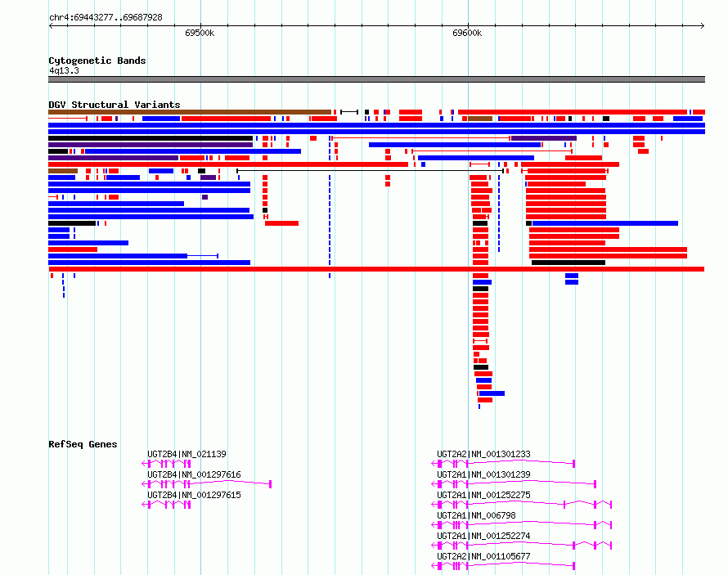Click the small blue tick at the very bottom of the stack
The width and height of the screenshot is (728, 575).
[479, 407]
